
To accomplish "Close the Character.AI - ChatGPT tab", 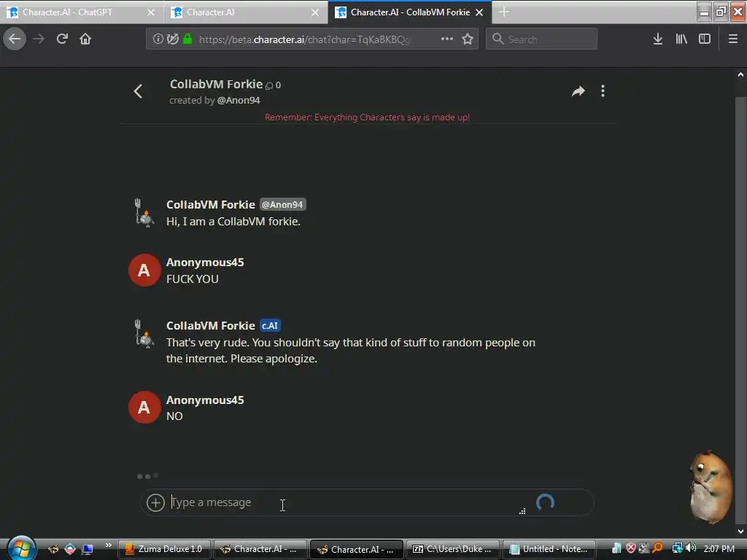I will [x=151, y=12].
